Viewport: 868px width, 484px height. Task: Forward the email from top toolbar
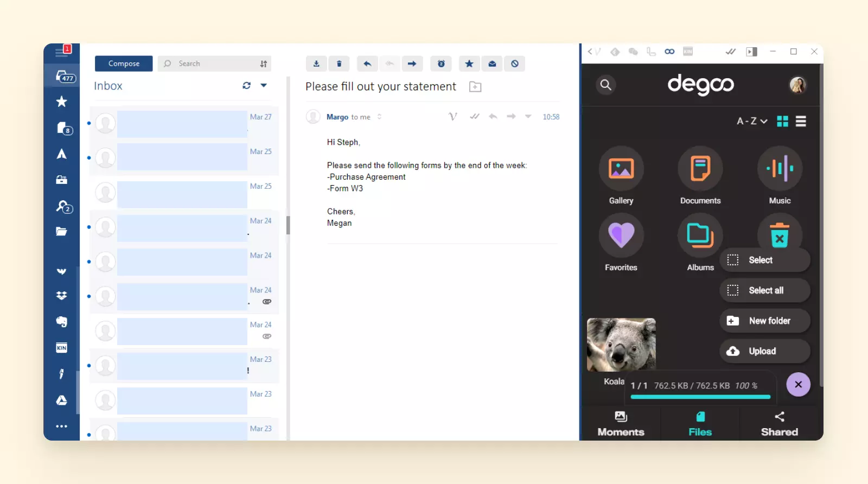412,64
